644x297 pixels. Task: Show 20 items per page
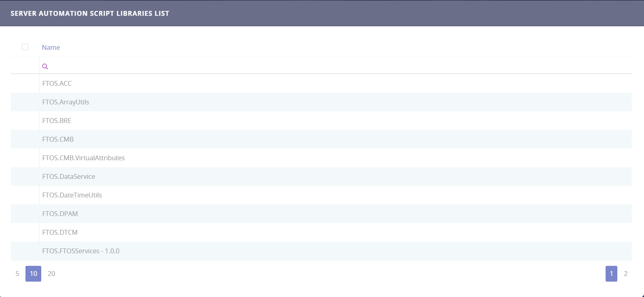51,274
